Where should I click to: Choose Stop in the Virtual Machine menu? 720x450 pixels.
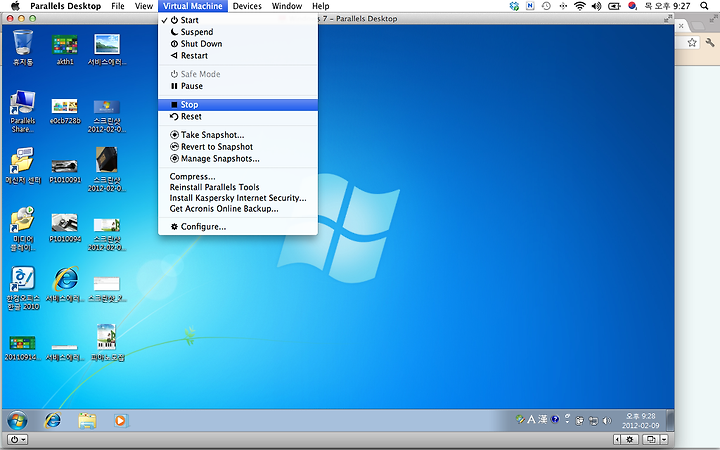(237, 105)
